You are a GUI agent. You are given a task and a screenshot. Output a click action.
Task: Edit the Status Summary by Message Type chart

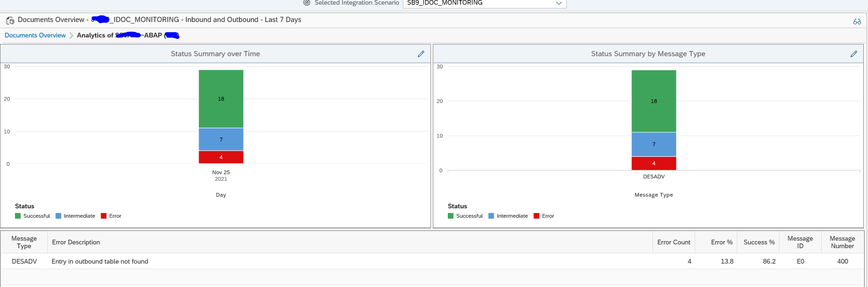click(854, 54)
